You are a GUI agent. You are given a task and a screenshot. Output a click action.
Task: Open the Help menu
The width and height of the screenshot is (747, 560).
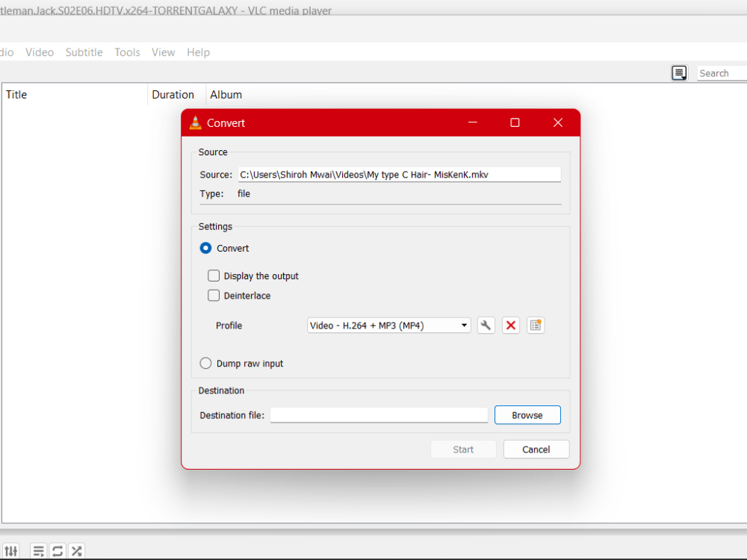click(x=198, y=52)
